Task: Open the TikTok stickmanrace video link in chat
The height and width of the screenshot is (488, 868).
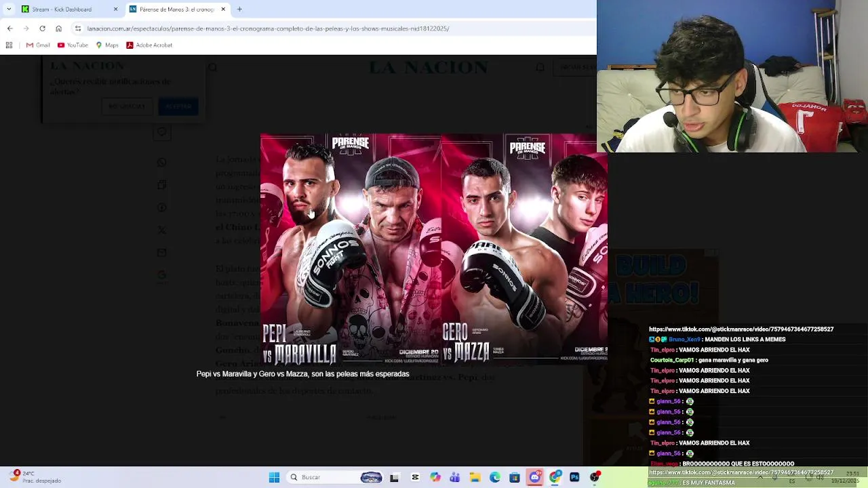Action: click(741, 329)
